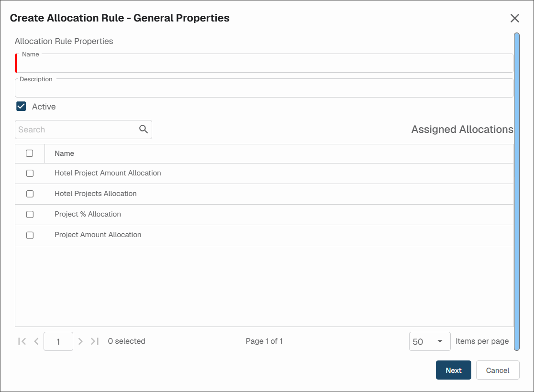The height and width of the screenshot is (392, 534).
Task: Focus the Name input field
Action: tap(264, 63)
